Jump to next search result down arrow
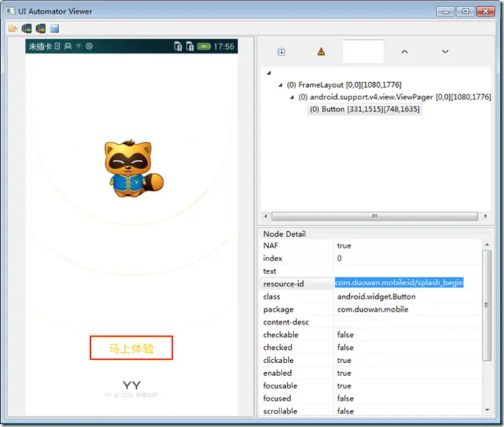This screenshot has width=504, height=427. 445,51
